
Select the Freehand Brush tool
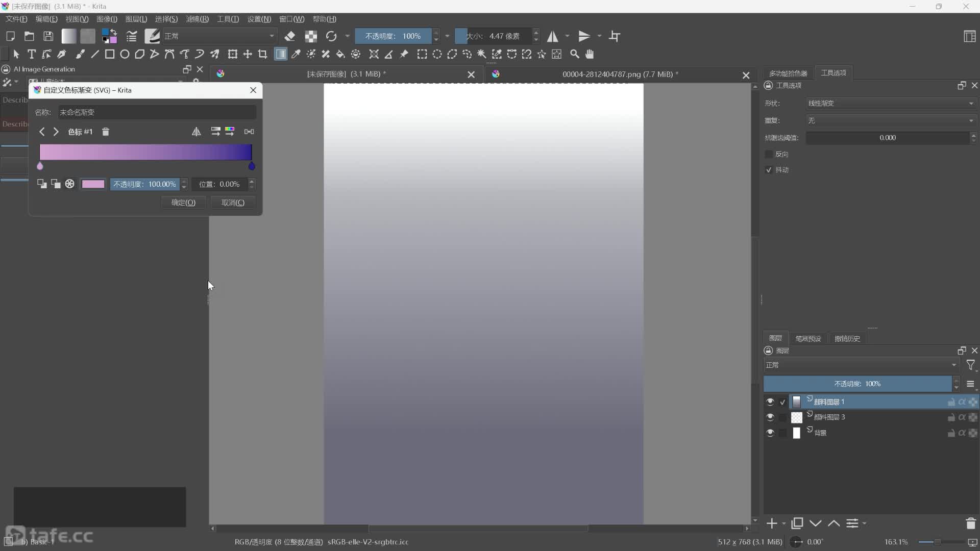click(80, 54)
